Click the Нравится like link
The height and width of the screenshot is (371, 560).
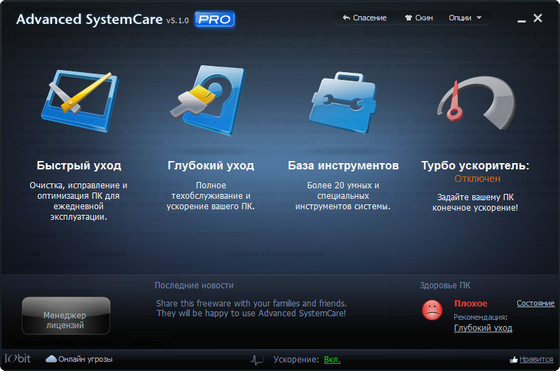(x=536, y=360)
